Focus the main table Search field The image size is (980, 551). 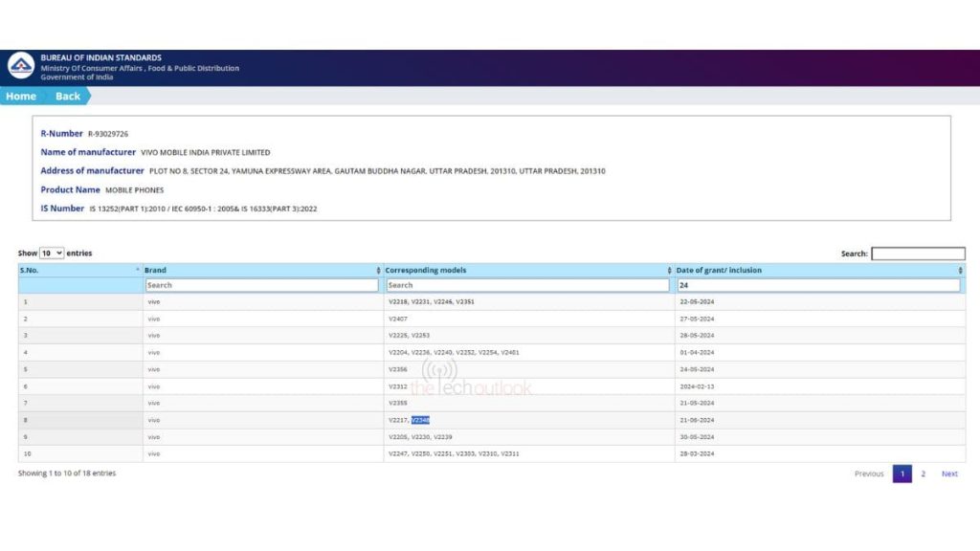click(918, 253)
